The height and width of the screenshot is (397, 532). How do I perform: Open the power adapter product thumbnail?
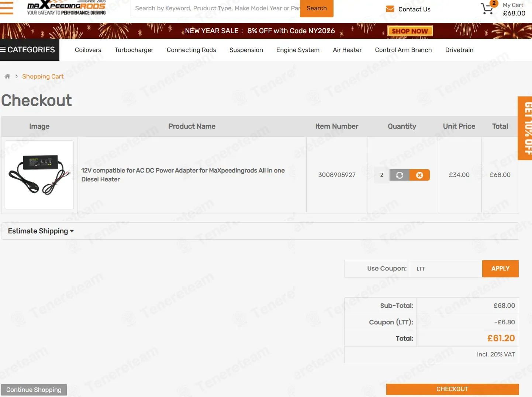[39, 175]
